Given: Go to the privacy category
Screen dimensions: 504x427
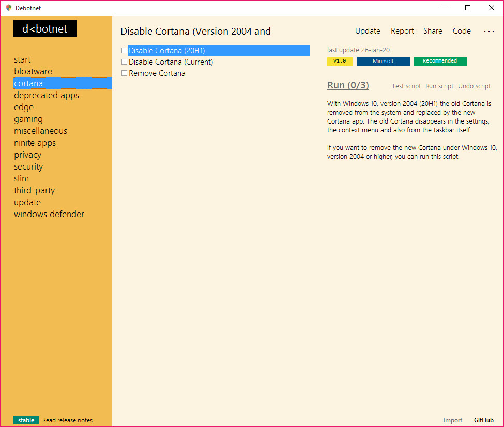Looking at the screenshot, I should pos(27,155).
